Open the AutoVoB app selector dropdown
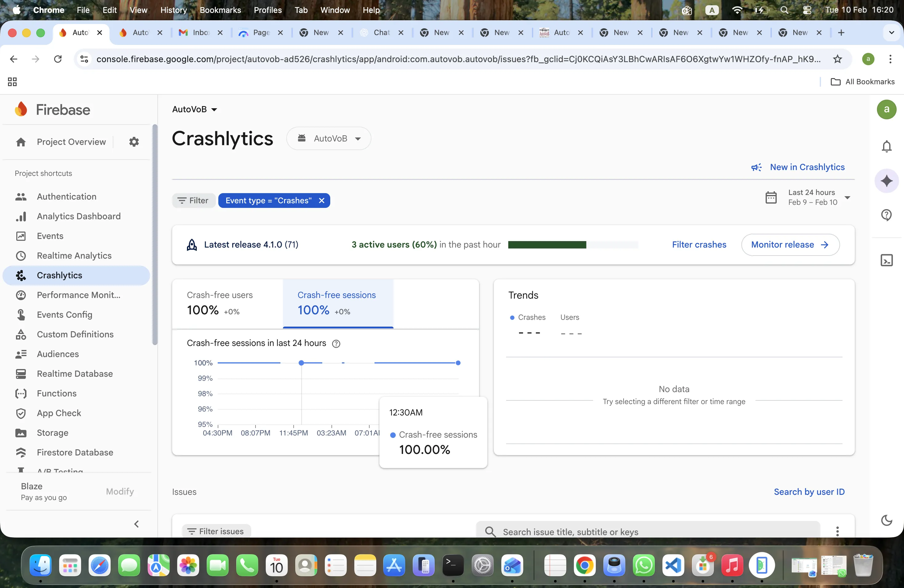Screen dimensions: 904x588 329,139
